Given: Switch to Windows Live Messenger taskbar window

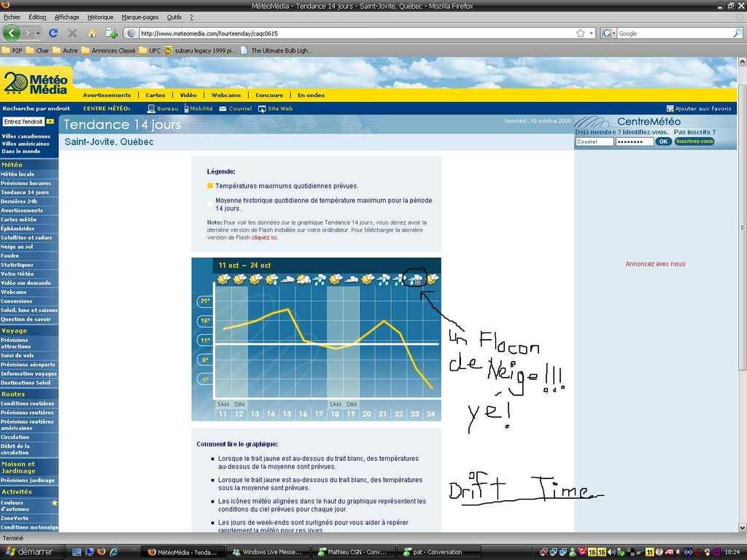Looking at the screenshot, I should click(267, 552).
